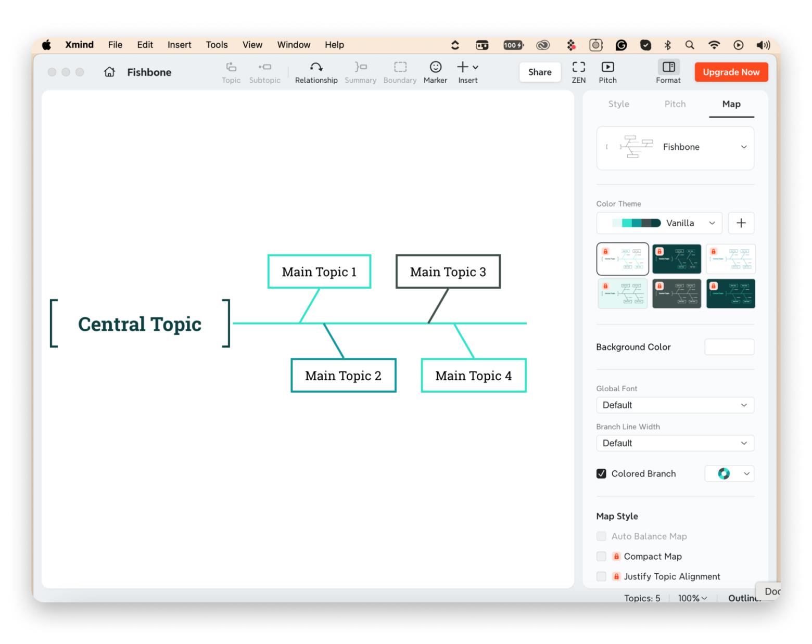The image size is (812, 644).
Task: Select the Relationship tool
Action: pyautogui.click(x=316, y=72)
